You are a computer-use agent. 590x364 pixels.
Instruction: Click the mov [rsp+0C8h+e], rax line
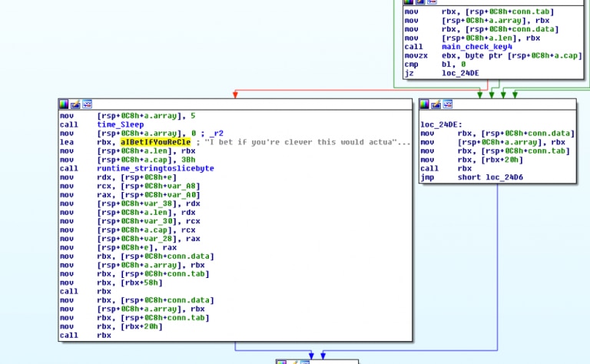coord(118,247)
